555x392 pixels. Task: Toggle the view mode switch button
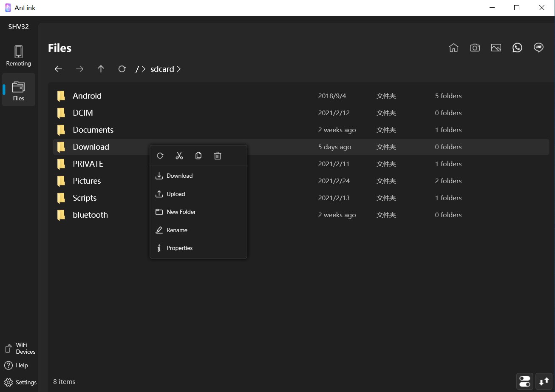[x=525, y=381]
